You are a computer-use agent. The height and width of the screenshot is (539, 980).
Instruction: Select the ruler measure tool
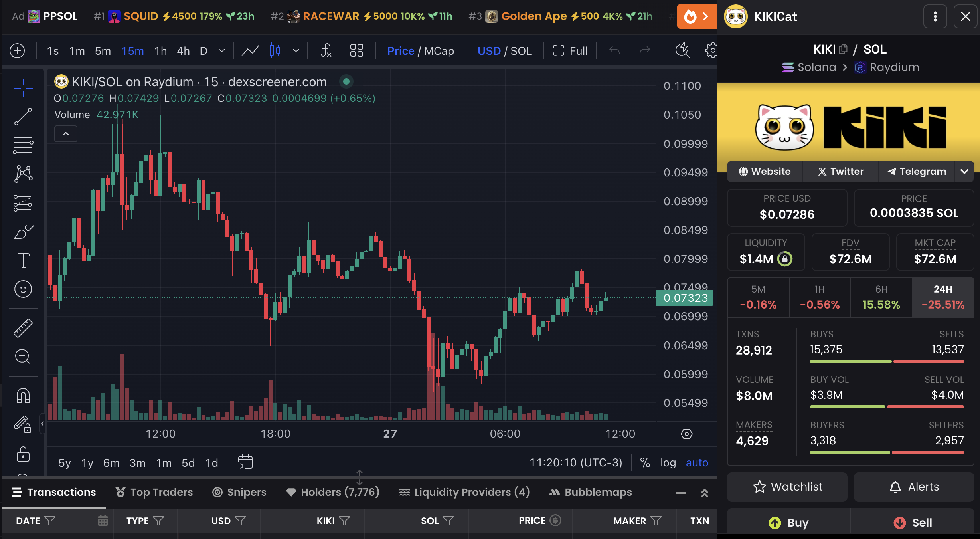point(23,328)
